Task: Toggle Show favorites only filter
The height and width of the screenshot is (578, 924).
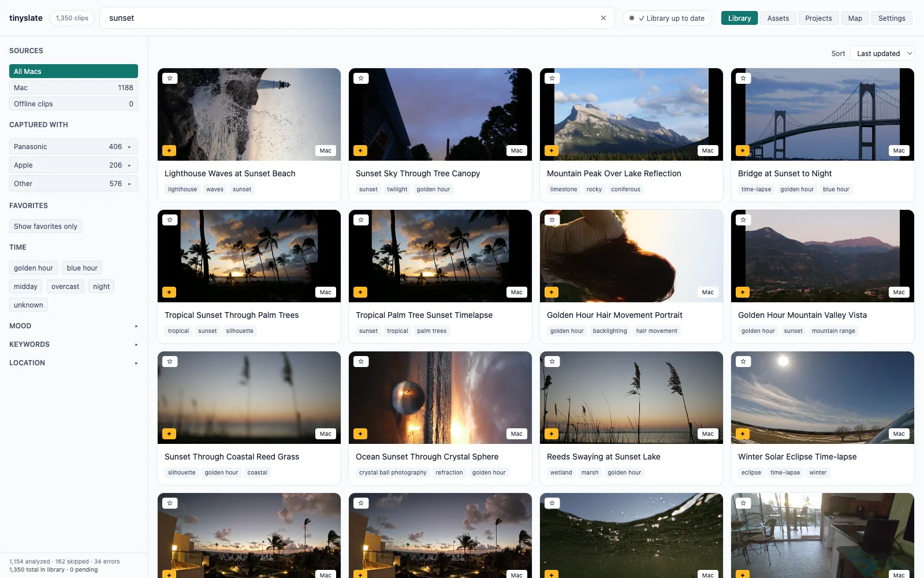Action: (46, 226)
